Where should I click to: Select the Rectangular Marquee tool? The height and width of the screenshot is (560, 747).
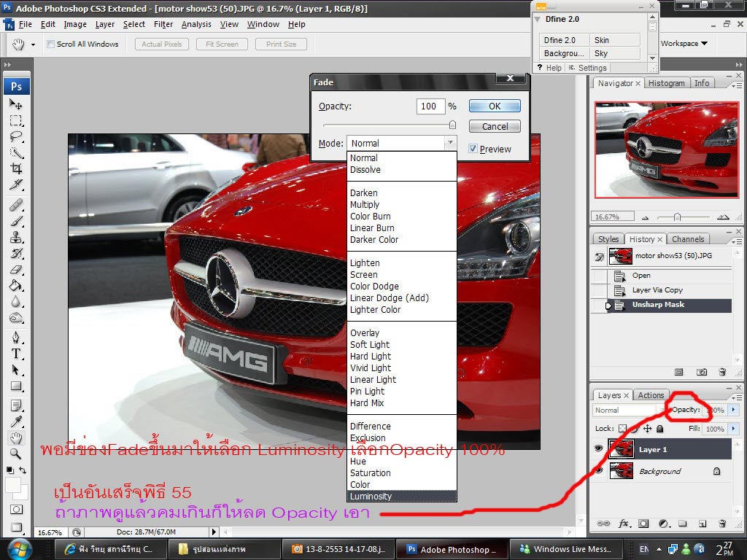(16, 120)
